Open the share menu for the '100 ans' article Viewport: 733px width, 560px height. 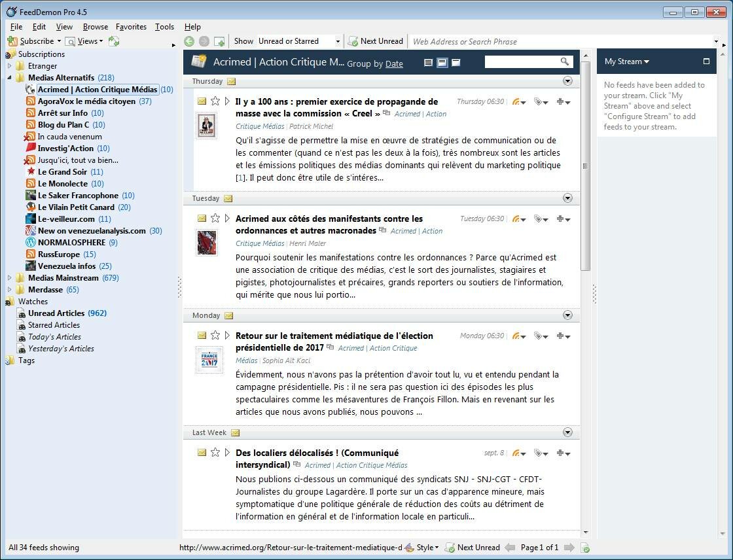[518, 101]
